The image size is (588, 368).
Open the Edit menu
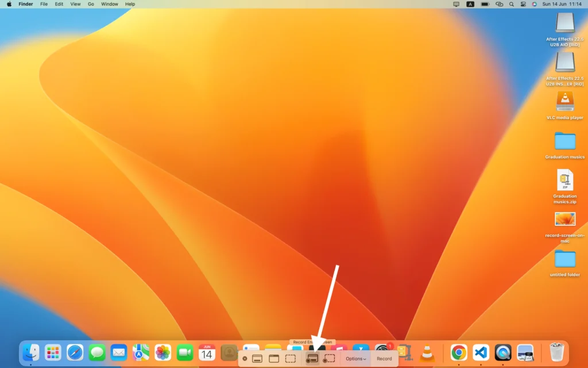(59, 4)
